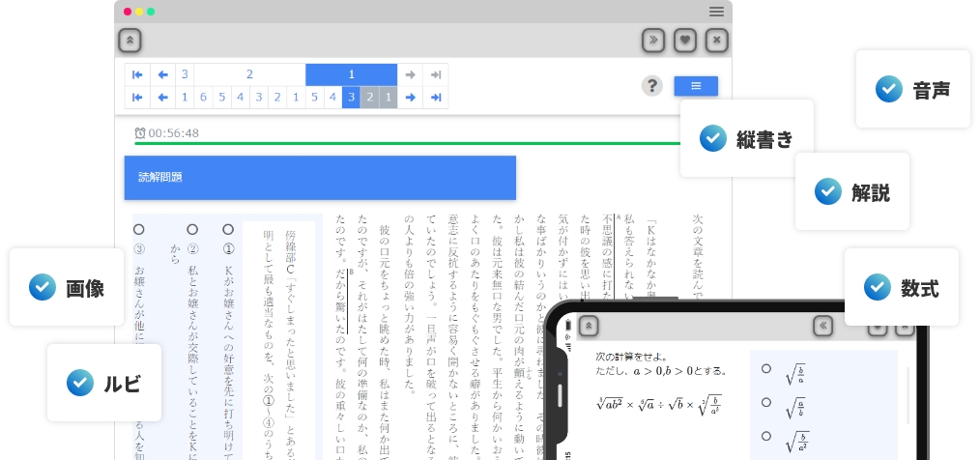Click the blue list view button
Image resolution: width=980 pixels, height=460 pixels.
tap(696, 86)
